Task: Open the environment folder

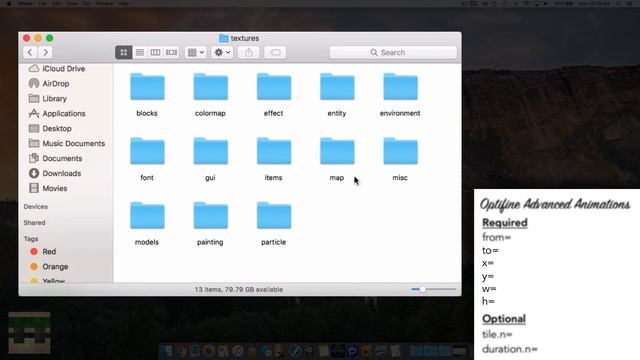Action: [400, 87]
